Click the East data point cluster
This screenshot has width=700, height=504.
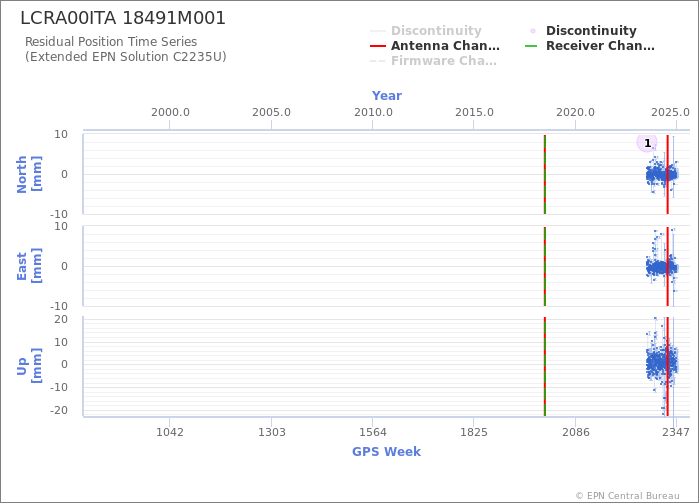(662, 267)
